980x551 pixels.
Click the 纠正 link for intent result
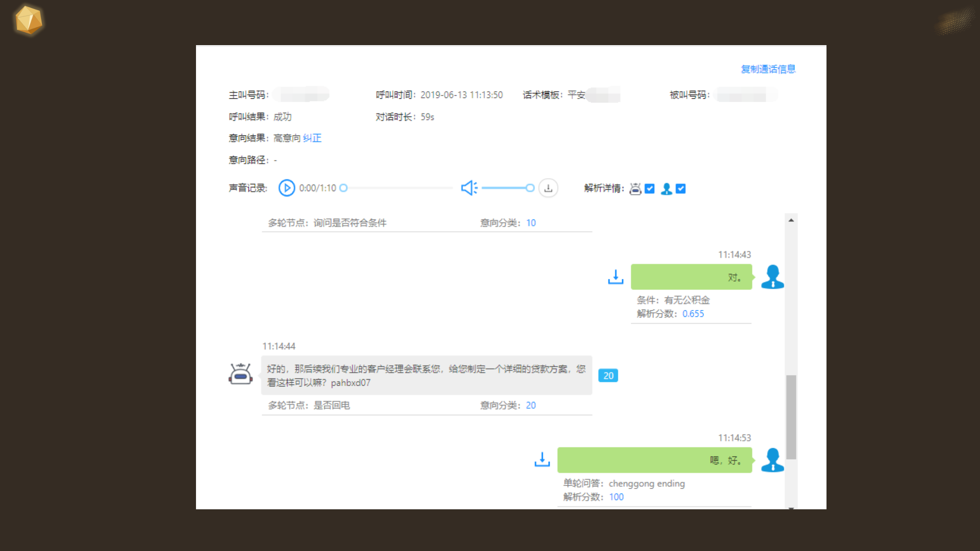click(x=312, y=138)
